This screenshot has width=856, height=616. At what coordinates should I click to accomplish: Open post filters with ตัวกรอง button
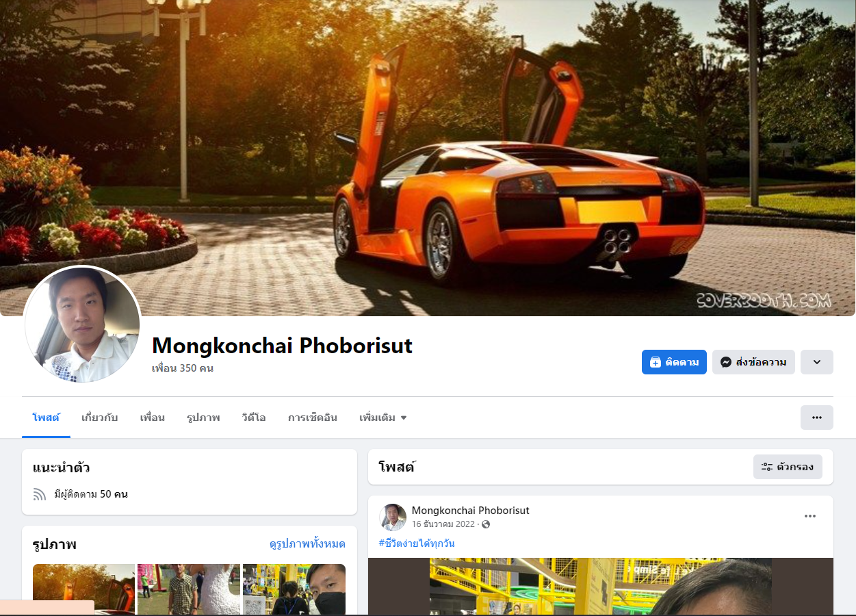pyautogui.click(x=788, y=467)
